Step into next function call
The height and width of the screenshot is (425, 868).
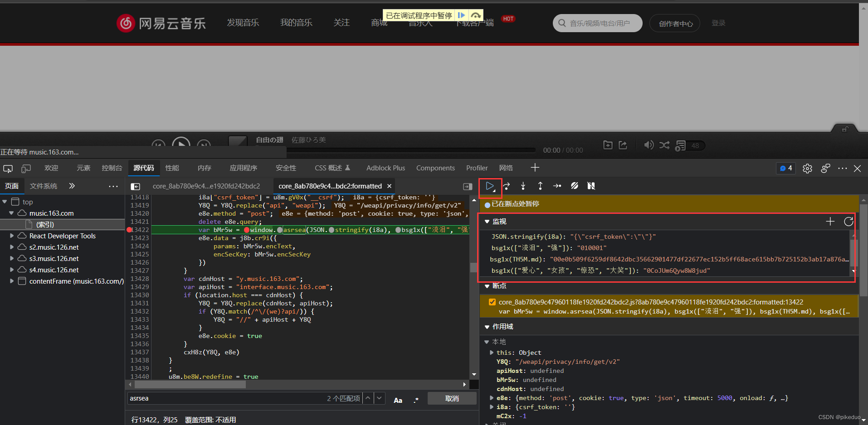pyautogui.click(x=523, y=186)
